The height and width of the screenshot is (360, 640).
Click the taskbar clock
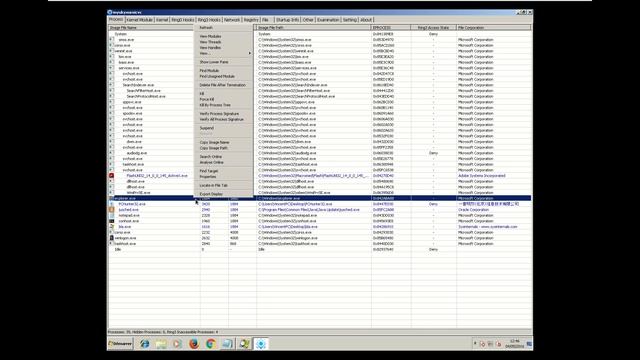(x=515, y=344)
